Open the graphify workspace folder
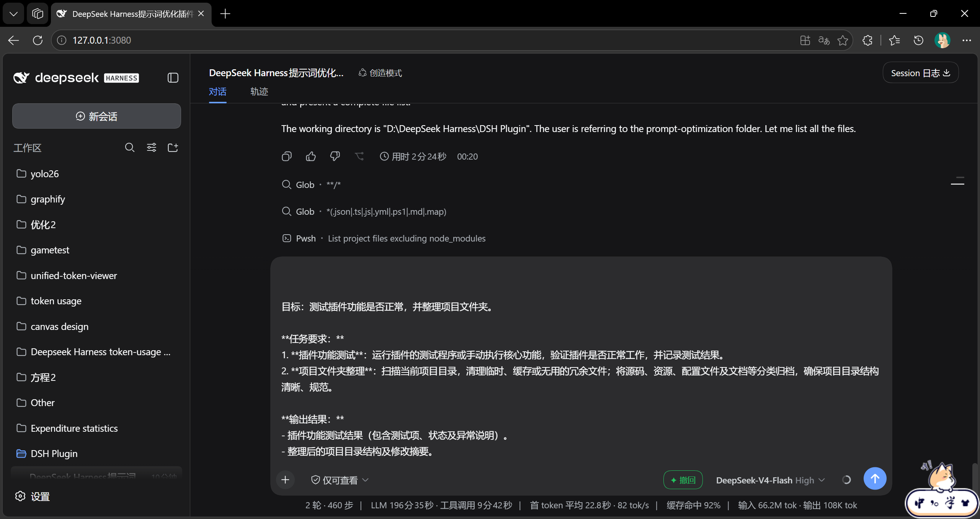 coord(96,199)
